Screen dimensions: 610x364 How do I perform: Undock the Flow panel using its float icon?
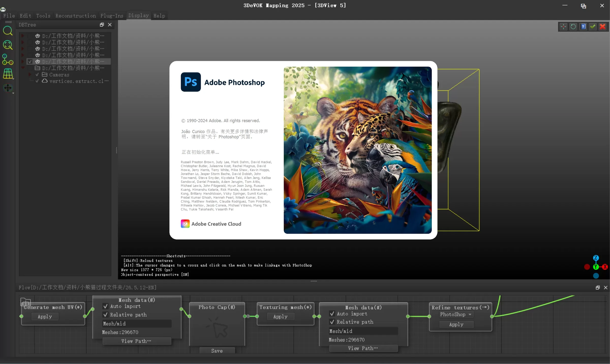(598, 288)
